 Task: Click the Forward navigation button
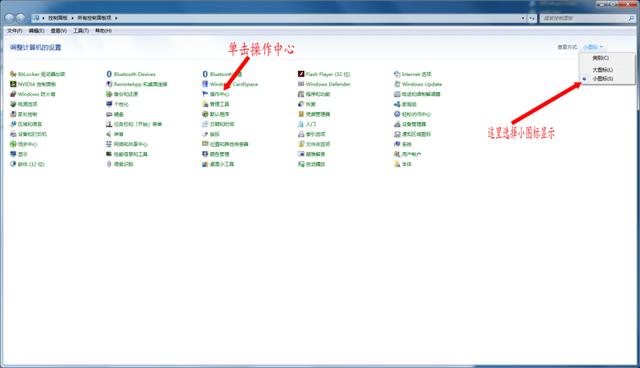pyautogui.click(x=20, y=18)
